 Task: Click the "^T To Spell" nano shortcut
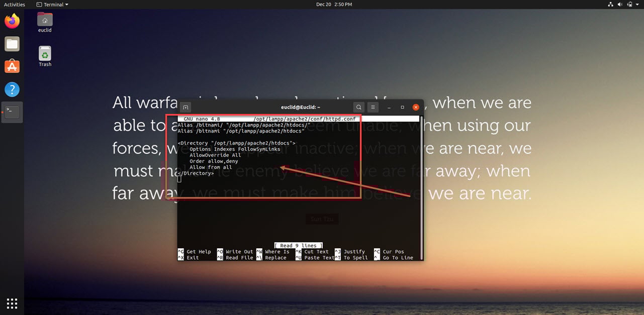351,258
